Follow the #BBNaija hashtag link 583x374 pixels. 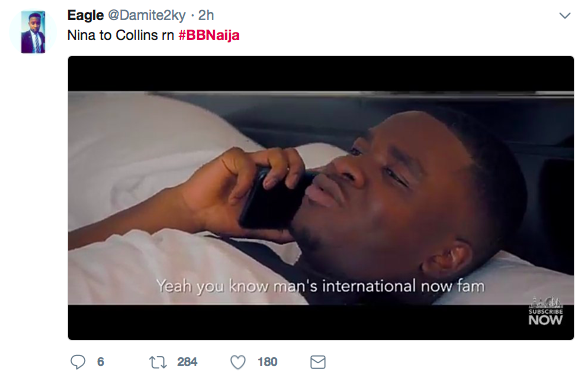209,35
